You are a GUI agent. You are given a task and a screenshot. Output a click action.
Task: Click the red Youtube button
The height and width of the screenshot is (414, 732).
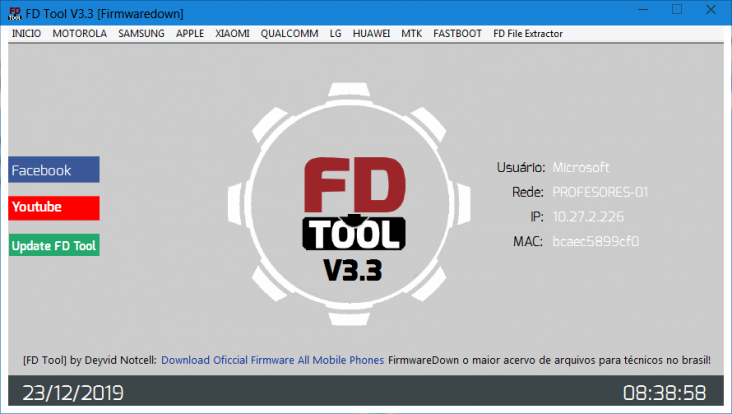(x=54, y=208)
